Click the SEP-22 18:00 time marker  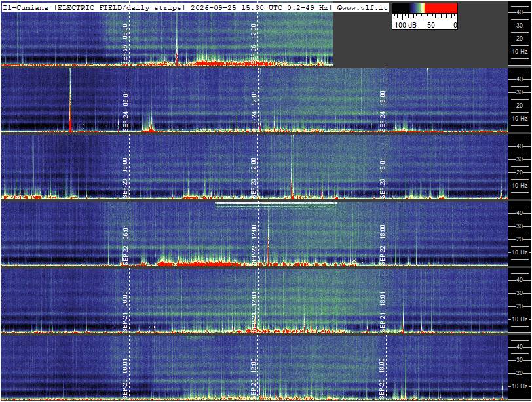pyautogui.click(x=382, y=245)
